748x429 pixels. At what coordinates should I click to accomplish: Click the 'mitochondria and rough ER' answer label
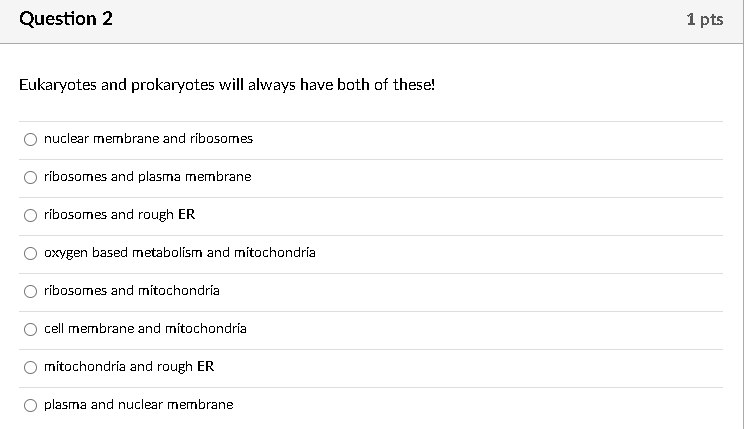point(128,367)
